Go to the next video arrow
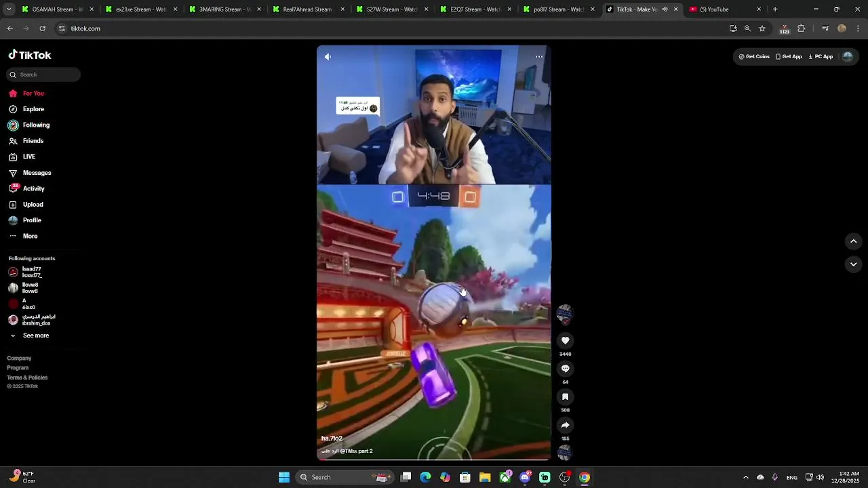Screen dimensions: 868x488 point(854,264)
